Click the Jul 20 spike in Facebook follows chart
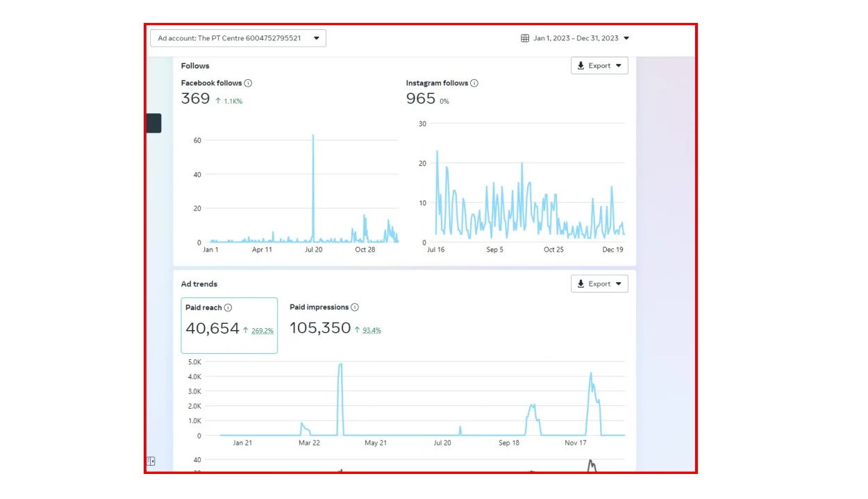Viewport: 868px width, 499px height. coord(313,139)
